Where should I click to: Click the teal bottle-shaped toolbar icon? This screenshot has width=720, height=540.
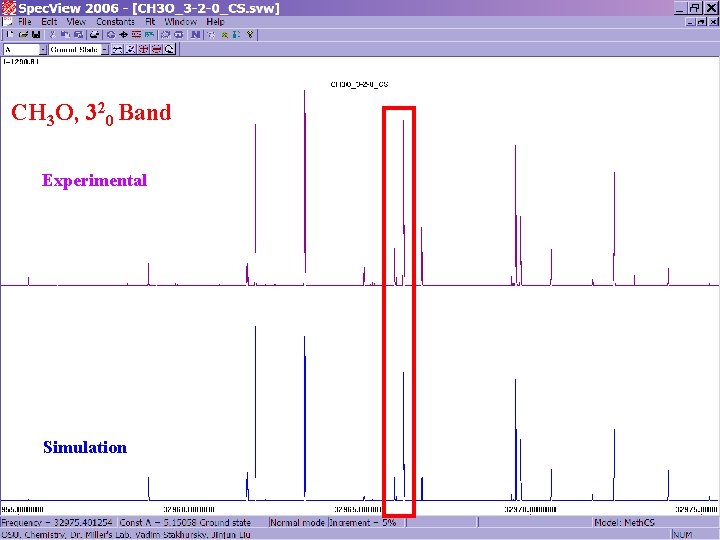[236, 34]
